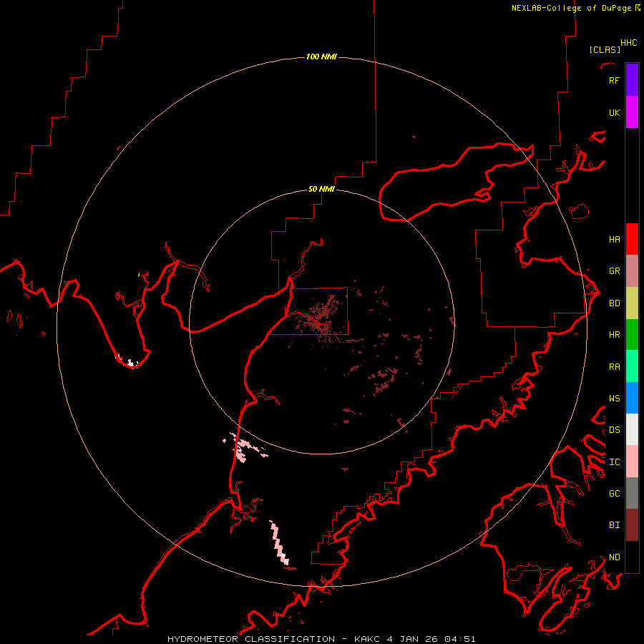
Task: Click the RA legend label
Action: 614,367
